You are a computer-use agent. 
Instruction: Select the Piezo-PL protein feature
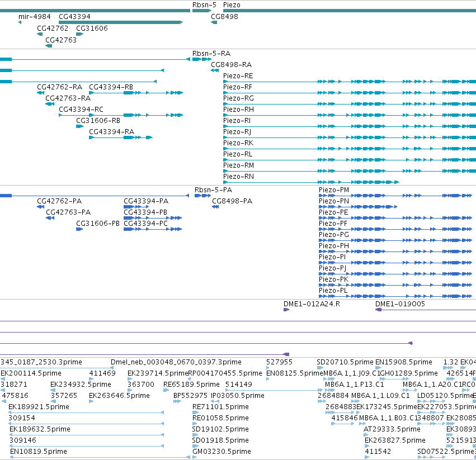395,296
